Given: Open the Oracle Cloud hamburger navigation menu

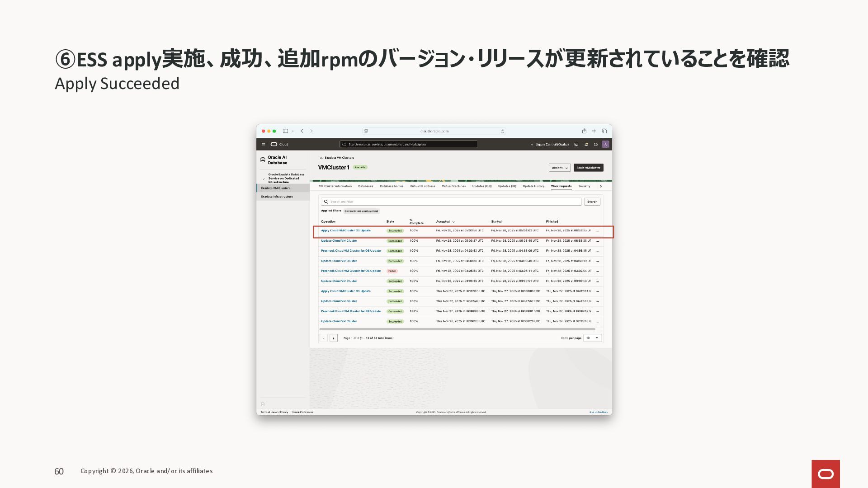Looking at the screenshot, I should click(263, 145).
